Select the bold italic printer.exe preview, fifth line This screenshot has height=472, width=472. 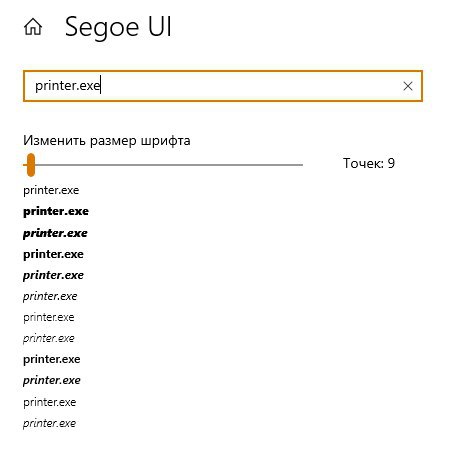[53, 275]
